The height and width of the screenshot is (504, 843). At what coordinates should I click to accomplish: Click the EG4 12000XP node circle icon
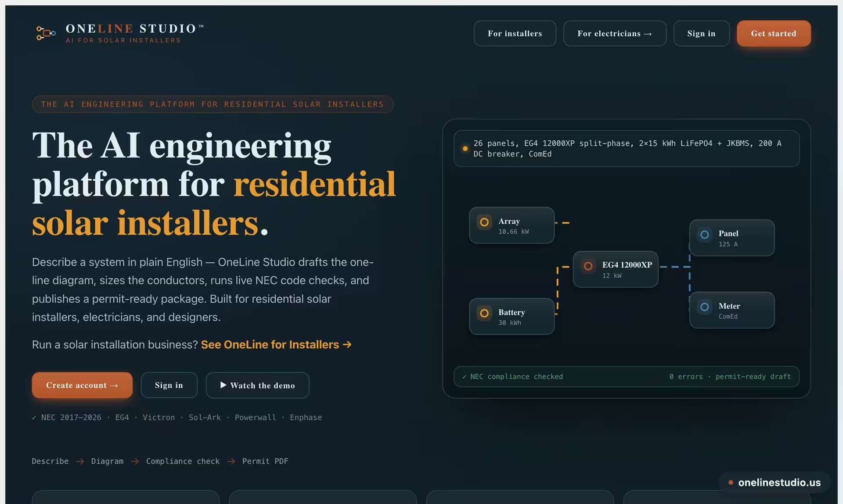point(588,266)
